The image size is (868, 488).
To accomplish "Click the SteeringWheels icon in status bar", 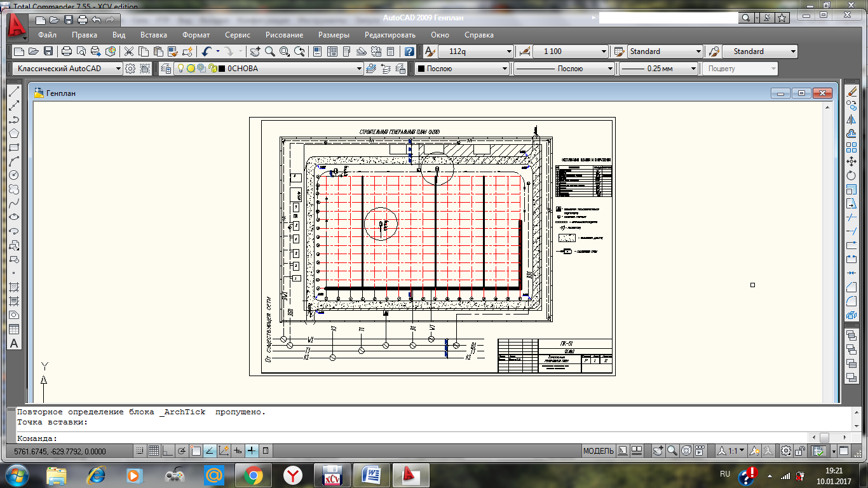I will (686, 451).
